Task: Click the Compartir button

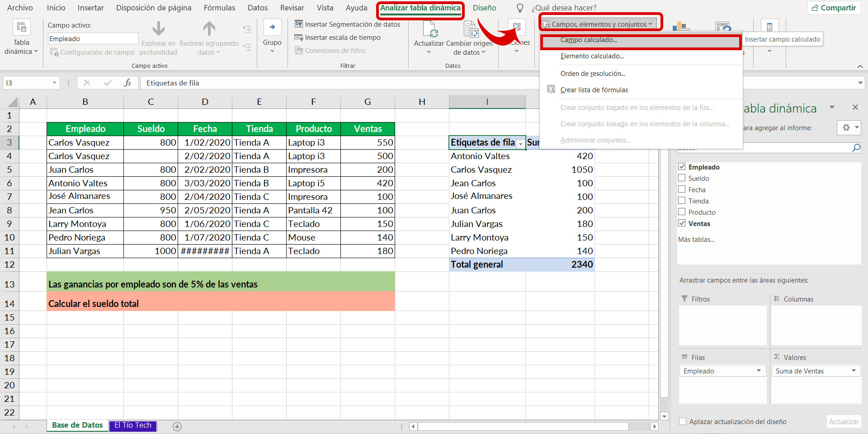Action: (x=834, y=8)
